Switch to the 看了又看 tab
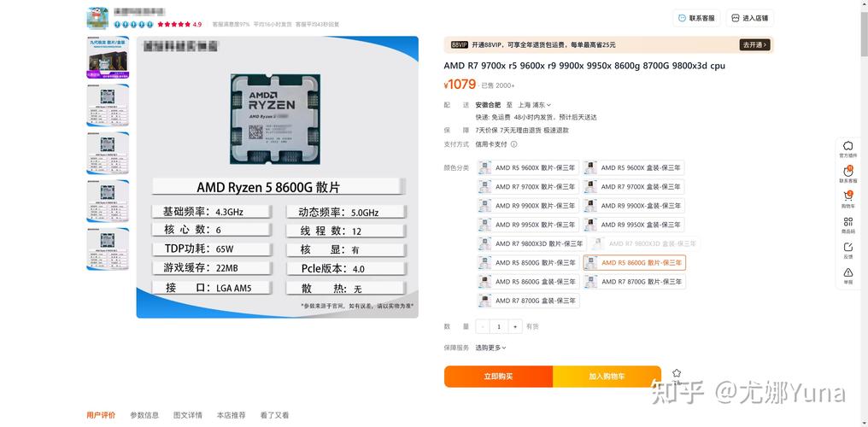The height and width of the screenshot is (427, 868). 274,415
